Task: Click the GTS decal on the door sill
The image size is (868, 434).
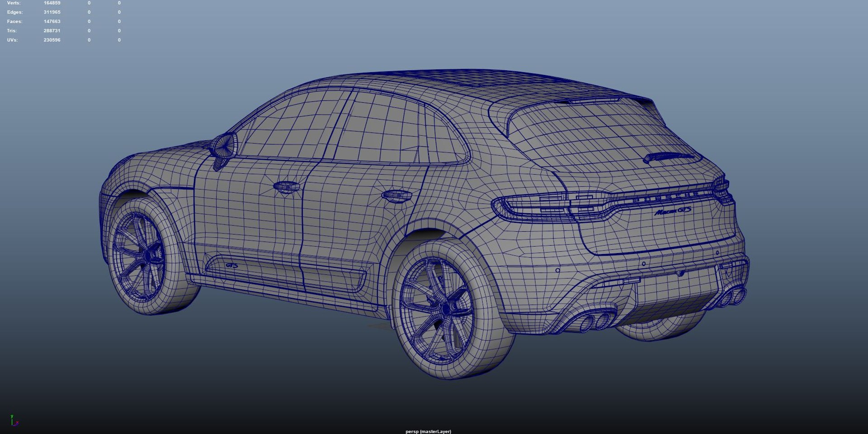Action: (232, 266)
